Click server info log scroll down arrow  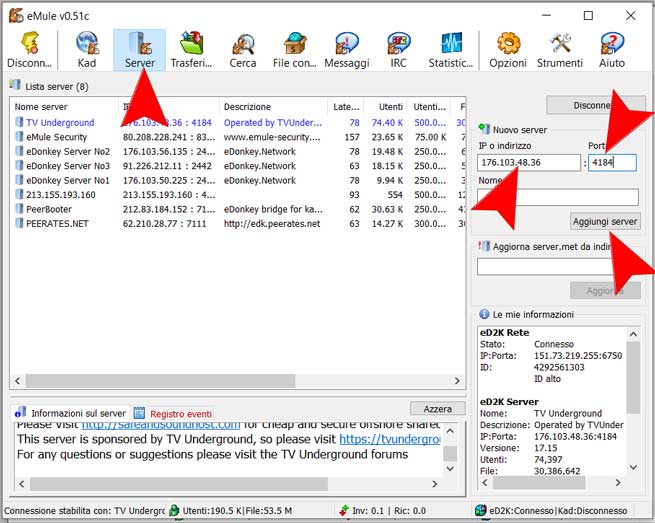tap(450, 469)
